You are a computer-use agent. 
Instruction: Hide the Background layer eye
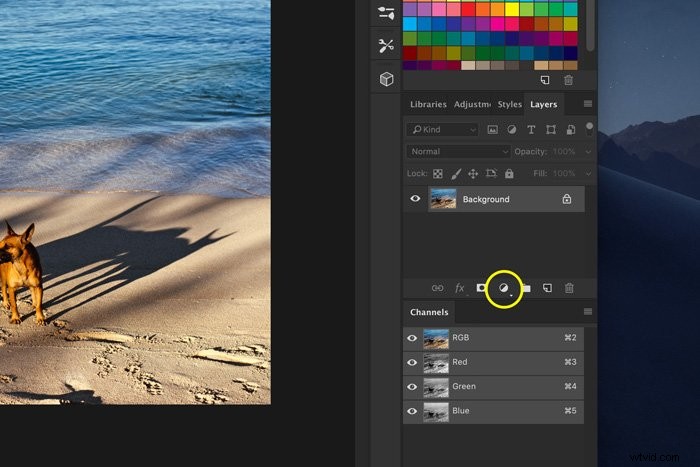click(415, 198)
